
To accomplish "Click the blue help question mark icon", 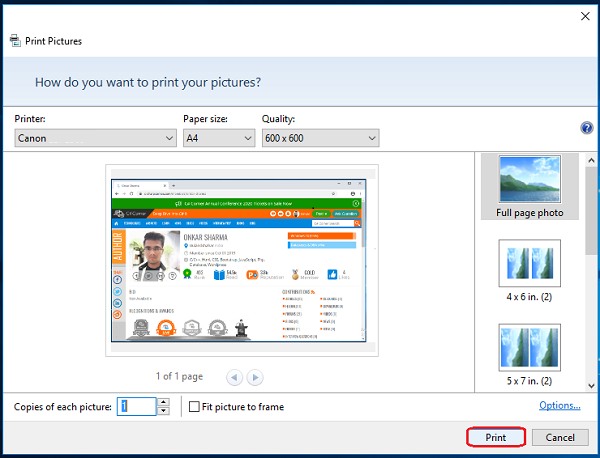I will [587, 128].
